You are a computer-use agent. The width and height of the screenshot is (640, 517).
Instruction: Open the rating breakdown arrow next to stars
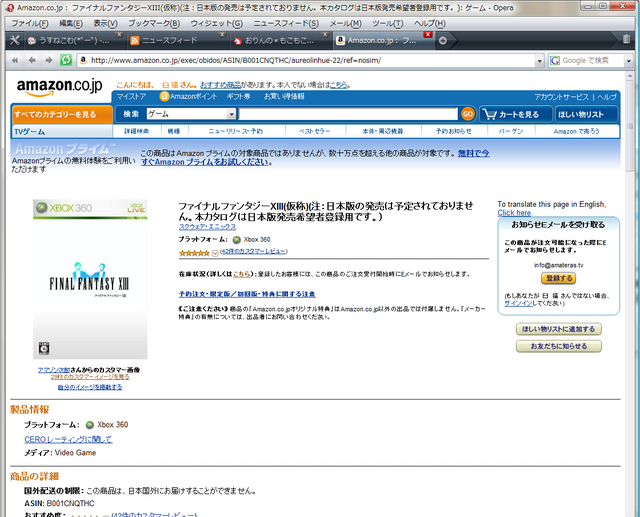[x=215, y=253]
